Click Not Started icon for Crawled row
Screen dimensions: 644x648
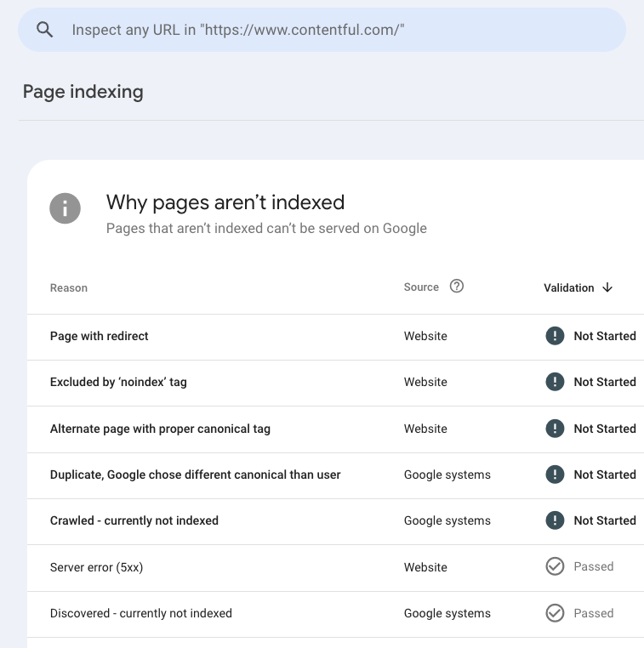555,520
